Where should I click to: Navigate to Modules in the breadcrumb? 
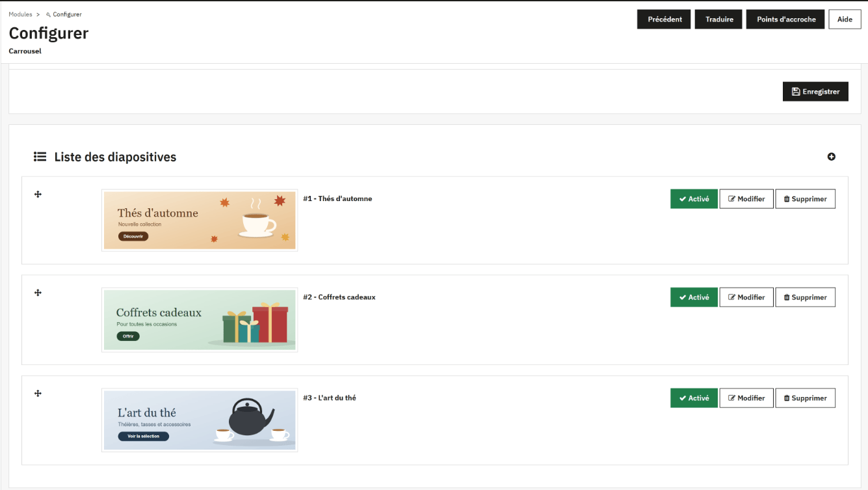[20, 14]
